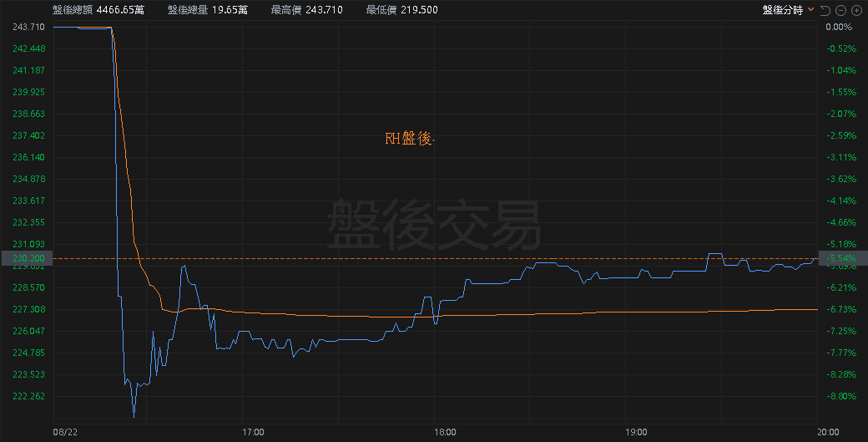Click the -4.14% percent axis label
Screen dimensions: 868x442
pos(841,201)
